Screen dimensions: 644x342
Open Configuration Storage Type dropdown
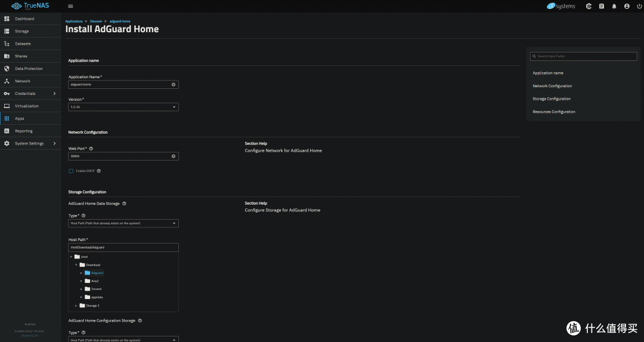(x=123, y=340)
